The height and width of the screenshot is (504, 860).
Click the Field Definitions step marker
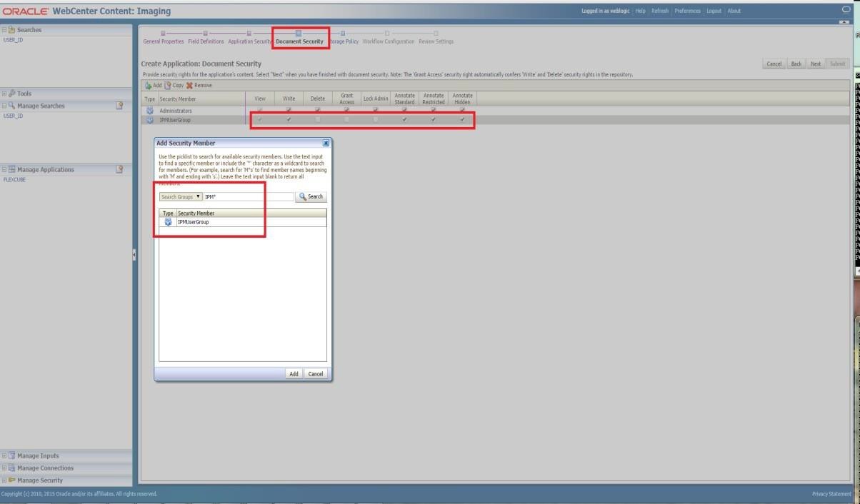206,33
